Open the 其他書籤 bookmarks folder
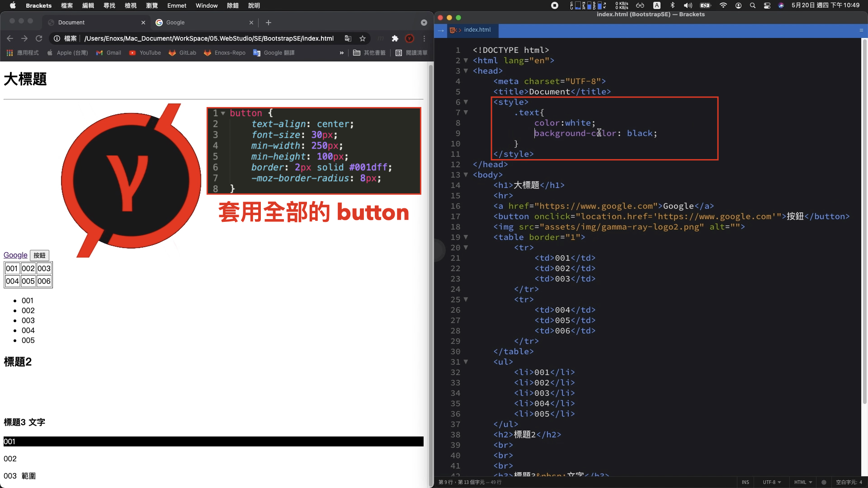 (369, 53)
